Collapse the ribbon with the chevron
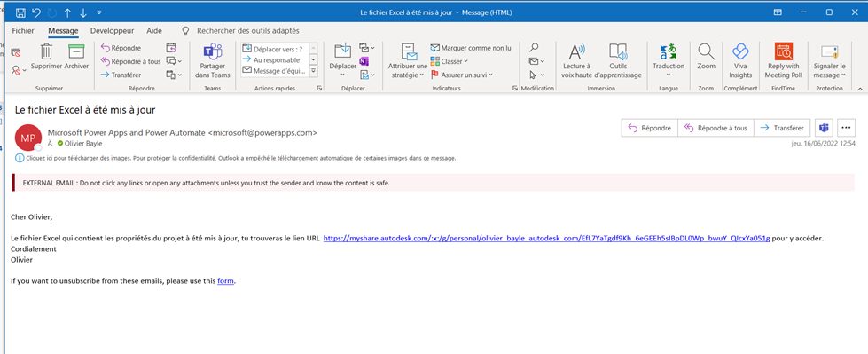The height and width of the screenshot is (354, 868). click(x=860, y=89)
